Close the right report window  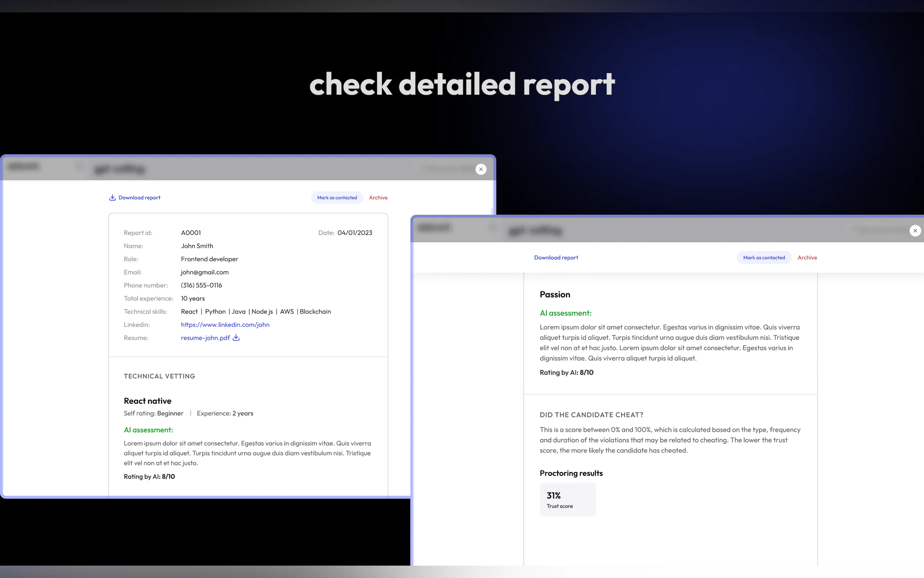(x=915, y=231)
